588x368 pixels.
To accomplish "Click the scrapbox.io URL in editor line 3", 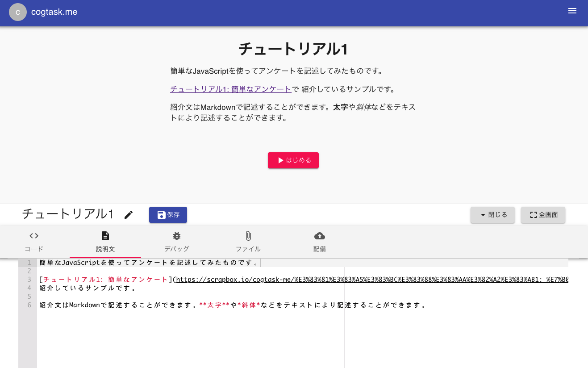I will pyautogui.click(x=371, y=280).
